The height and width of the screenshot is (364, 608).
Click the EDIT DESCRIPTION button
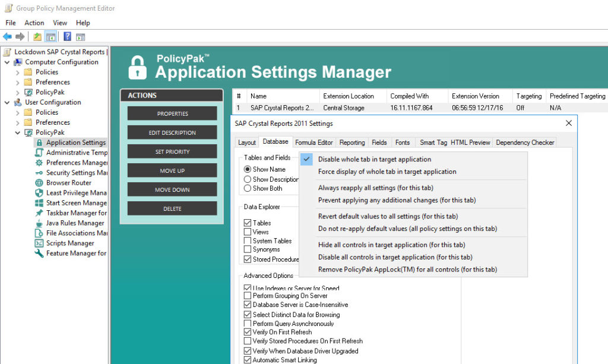pos(172,132)
